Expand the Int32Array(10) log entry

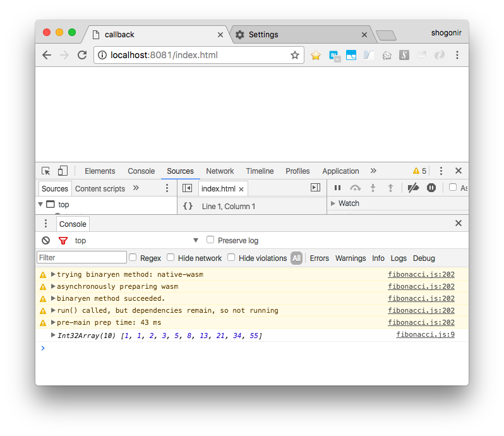(x=53, y=335)
